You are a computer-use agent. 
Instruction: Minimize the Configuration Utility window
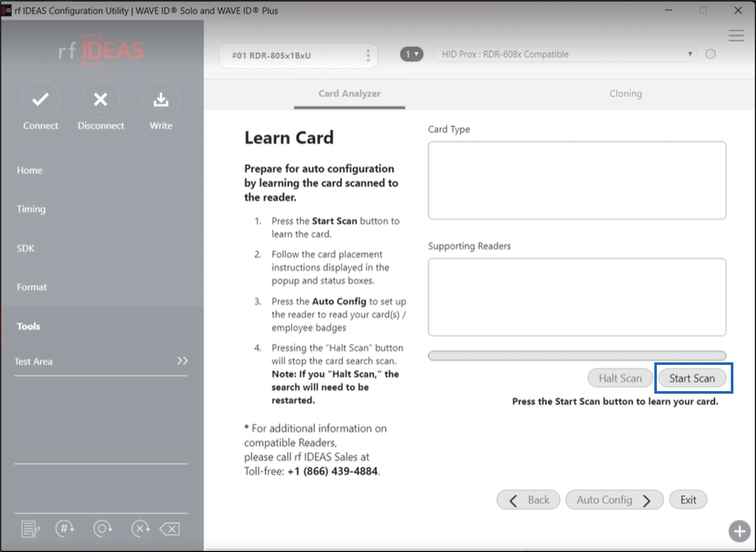669,10
